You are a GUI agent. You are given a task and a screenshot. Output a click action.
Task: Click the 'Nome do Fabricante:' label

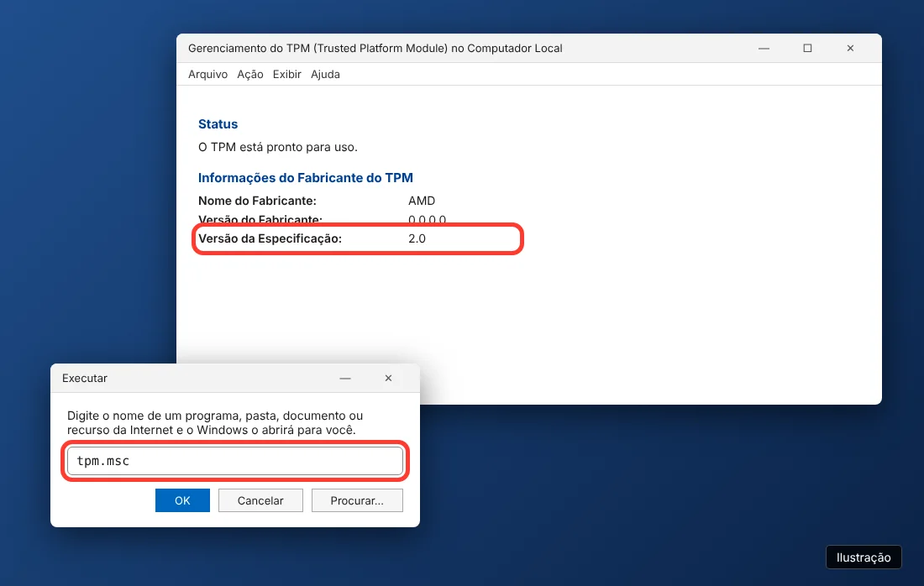257,201
